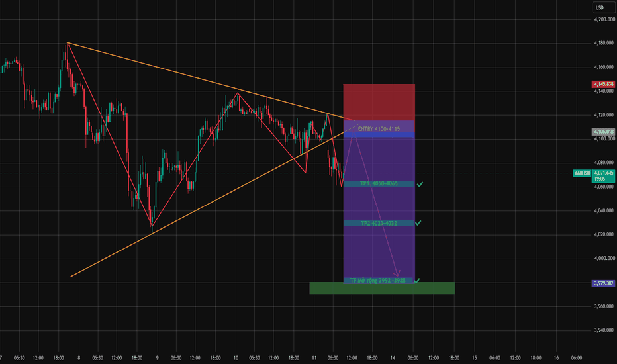Image resolution: width=617 pixels, height=364 pixels.
Task: Click the checkmark next to TP1 4060-4065
Action: (420, 184)
